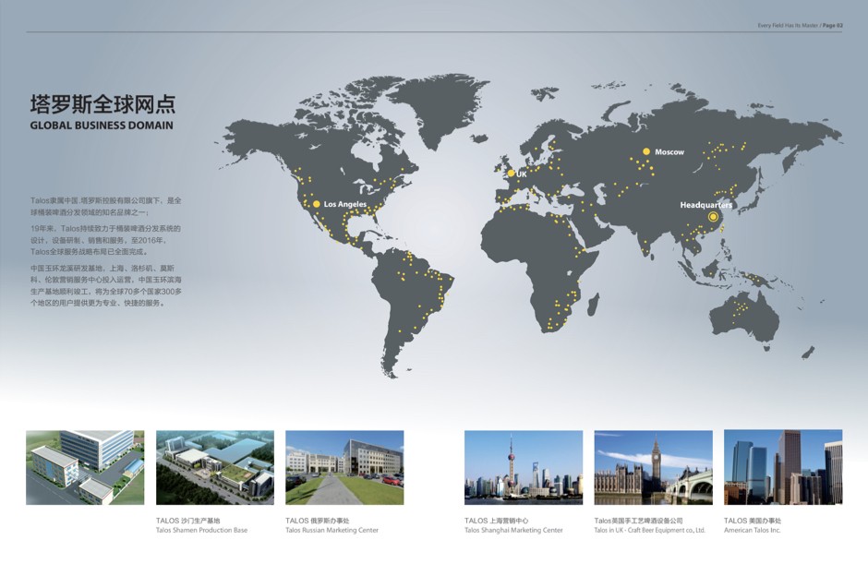Select the American Talos Inc. caption

point(753,530)
